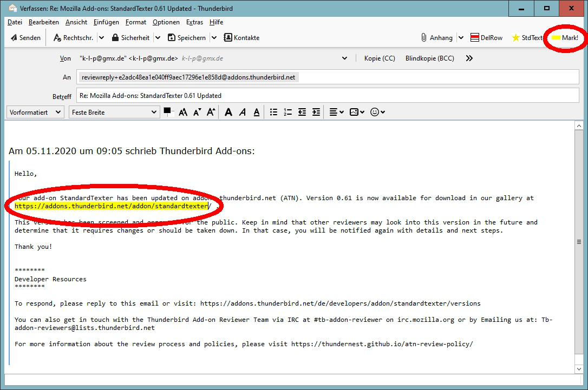Click the 'Hello,' greeting line
This screenshot has width=588, height=390.
26,174
